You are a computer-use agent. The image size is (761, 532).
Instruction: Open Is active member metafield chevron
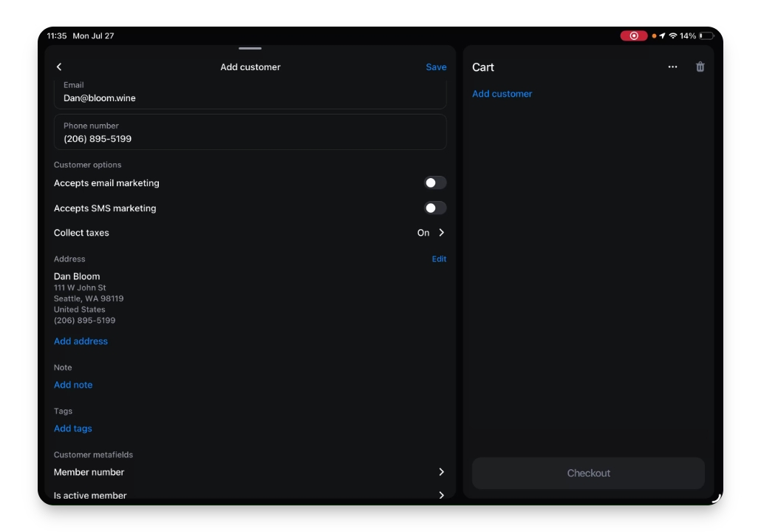(441, 495)
